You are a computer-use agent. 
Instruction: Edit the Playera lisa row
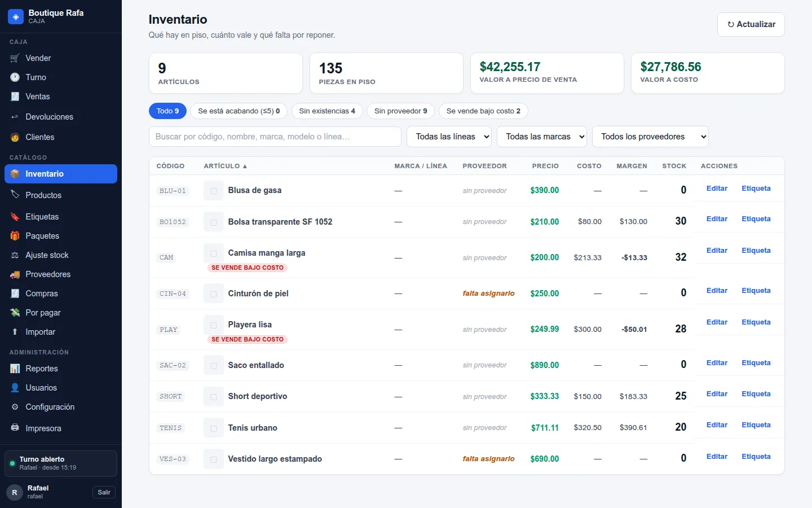click(x=717, y=322)
